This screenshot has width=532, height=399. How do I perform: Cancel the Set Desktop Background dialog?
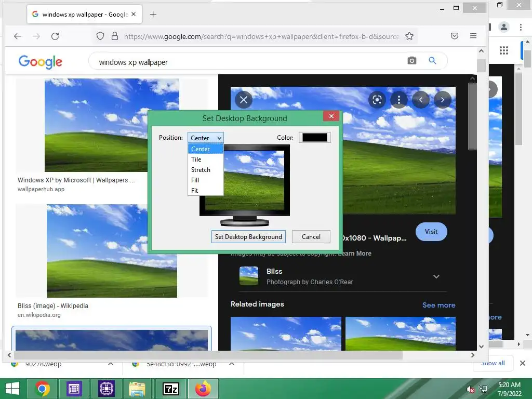click(311, 237)
